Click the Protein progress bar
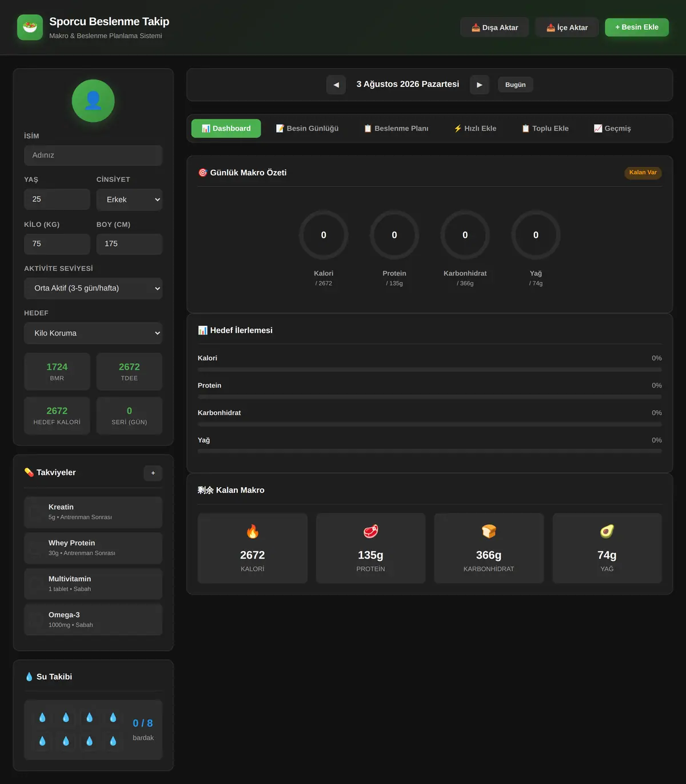 click(430, 397)
